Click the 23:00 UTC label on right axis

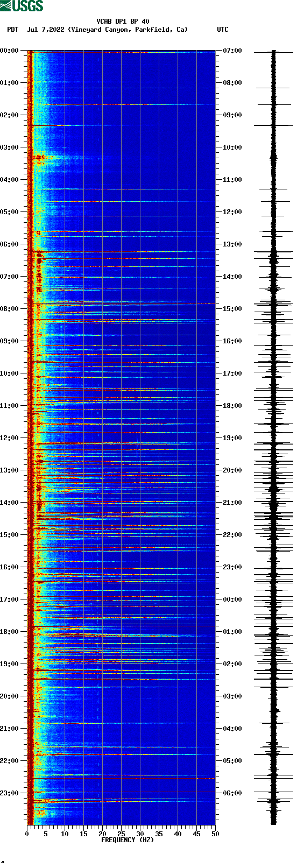(x=232, y=567)
